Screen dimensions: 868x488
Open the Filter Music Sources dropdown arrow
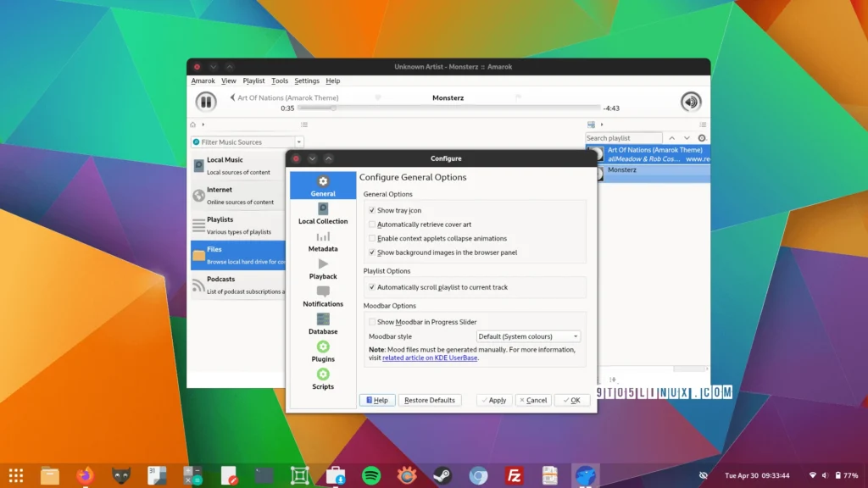(x=299, y=142)
